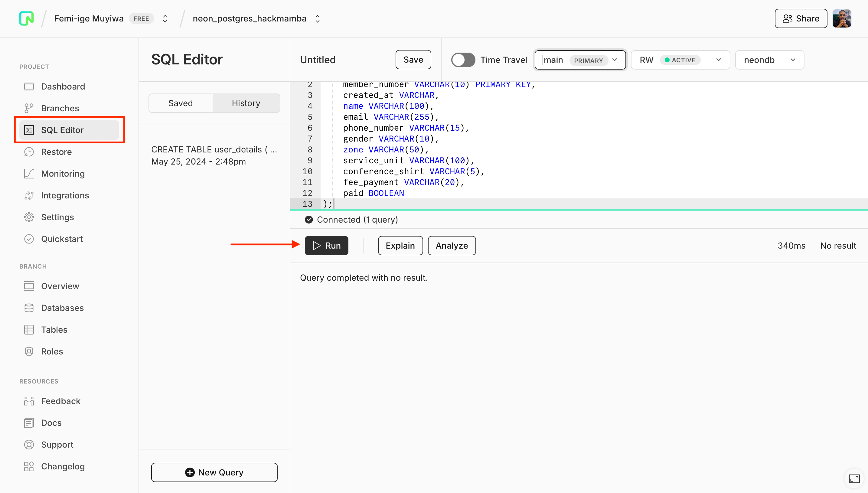
Task: Click the fullscreen expand icon at bottom right
Action: [854, 478]
